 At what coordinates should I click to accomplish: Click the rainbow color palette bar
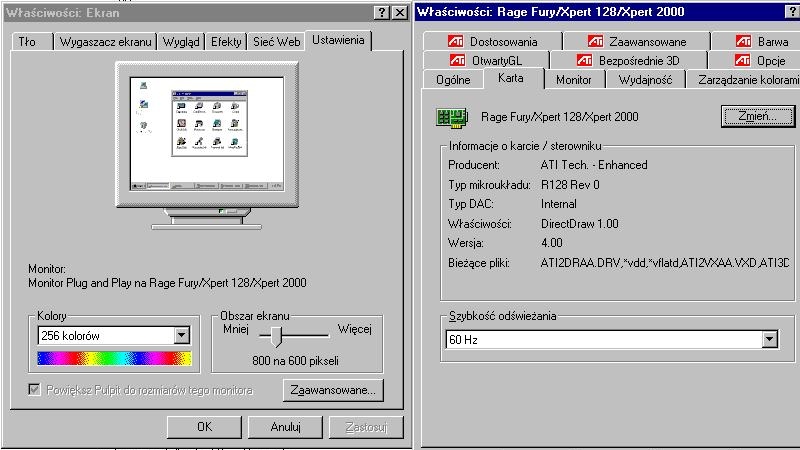114,358
